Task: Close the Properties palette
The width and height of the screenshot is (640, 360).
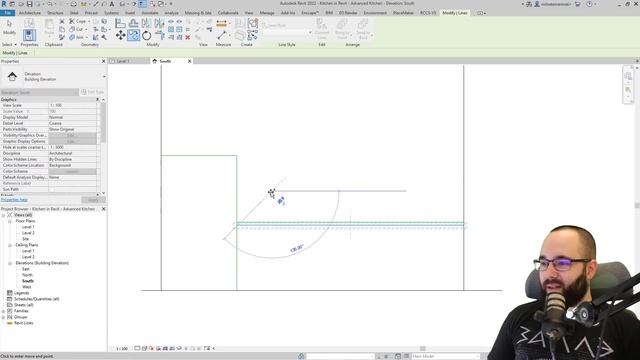Action: [103, 61]
